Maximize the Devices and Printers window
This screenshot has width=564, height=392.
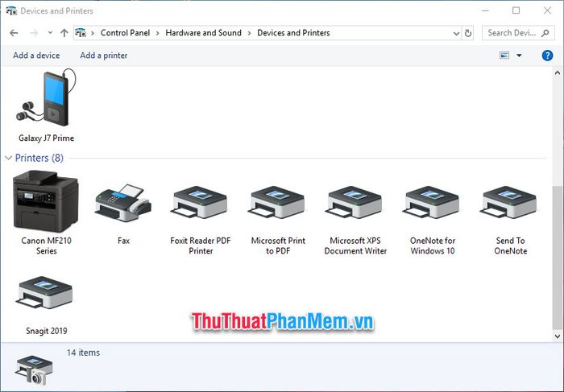516,10
